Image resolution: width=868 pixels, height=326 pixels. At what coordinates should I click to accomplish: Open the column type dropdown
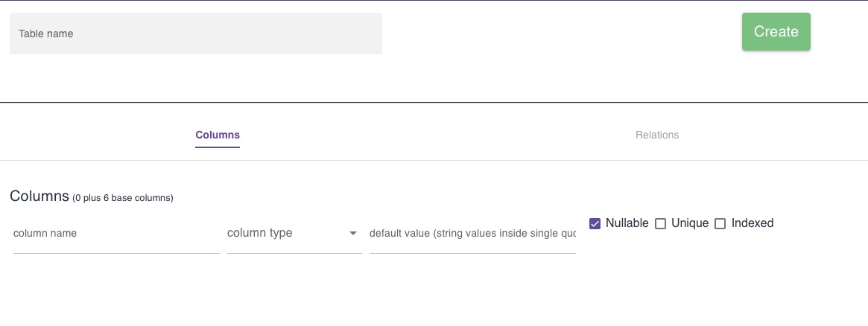pyautogui.click(x=294, y=234)
